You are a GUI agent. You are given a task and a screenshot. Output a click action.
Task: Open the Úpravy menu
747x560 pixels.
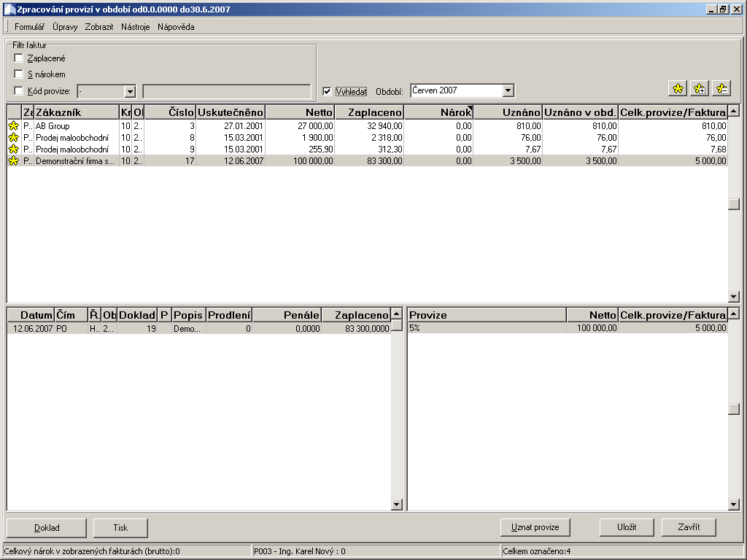tap(65, 27)
